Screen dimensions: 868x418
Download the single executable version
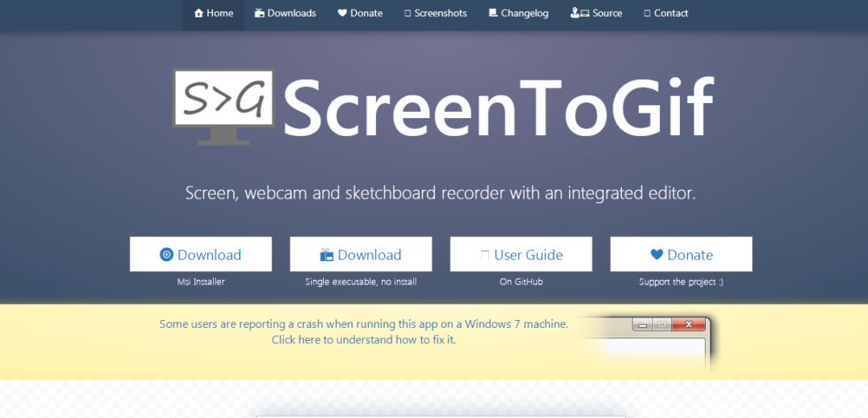pyautogui.click(x=361, y=254)
